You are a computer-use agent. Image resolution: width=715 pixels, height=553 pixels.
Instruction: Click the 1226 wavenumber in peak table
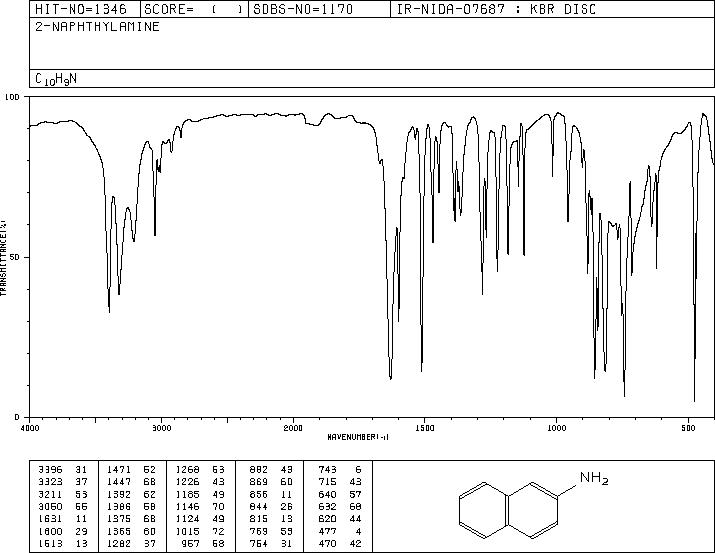(x=187, y=482)
